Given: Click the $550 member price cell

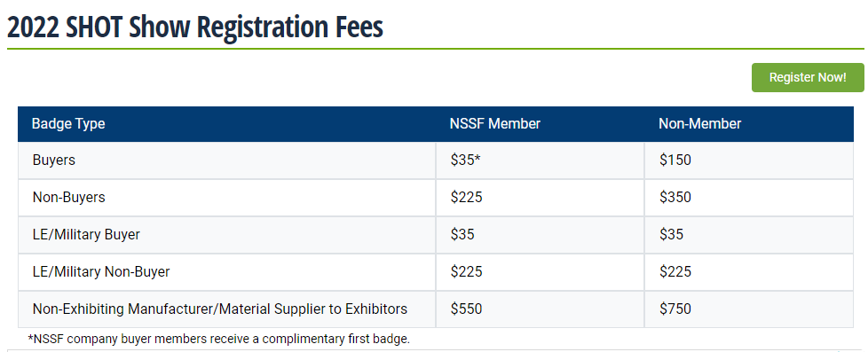Looking at the screenshot, I should coord(466,309).
